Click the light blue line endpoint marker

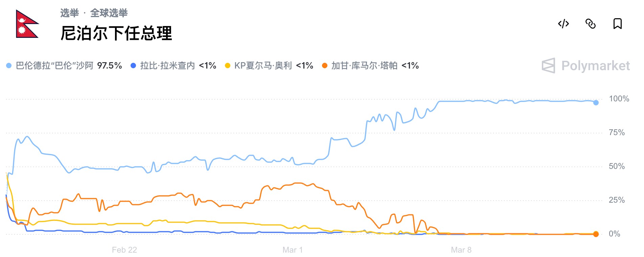596,103
